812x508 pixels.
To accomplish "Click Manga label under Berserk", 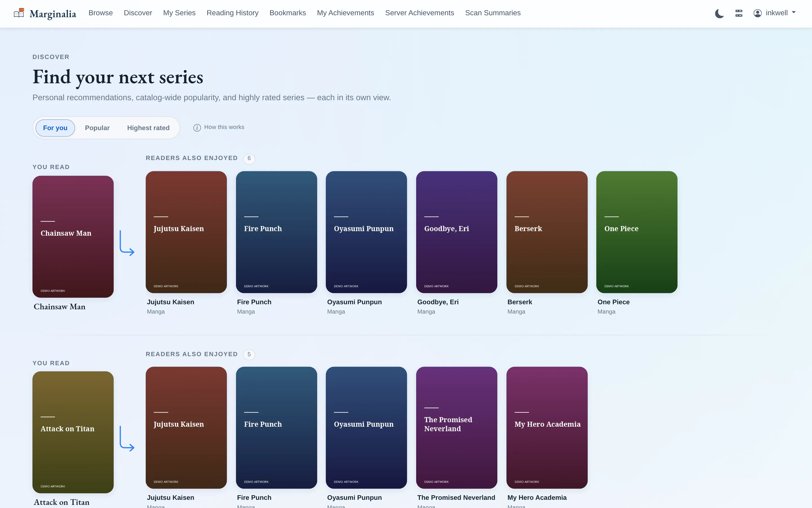I will click(516, 312).
